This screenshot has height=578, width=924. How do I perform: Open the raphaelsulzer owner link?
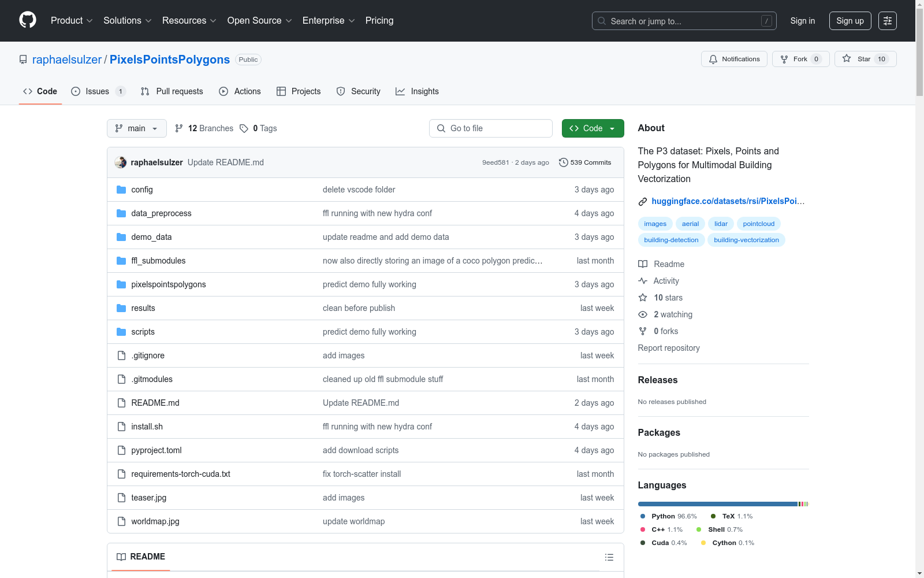click(x=67, y=60)
